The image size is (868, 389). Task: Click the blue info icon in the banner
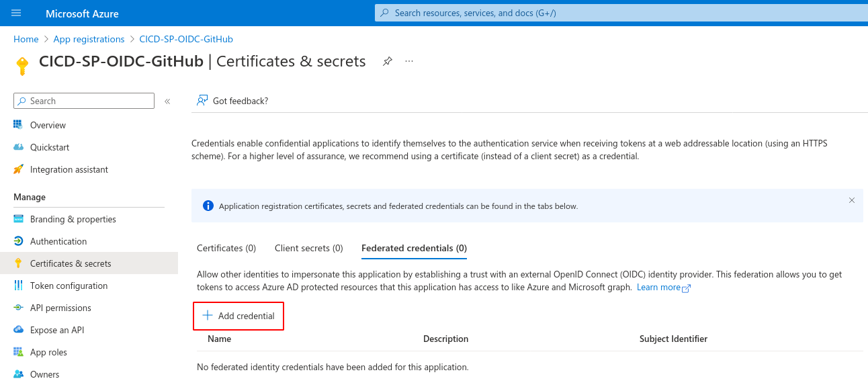tap(208, 206)
